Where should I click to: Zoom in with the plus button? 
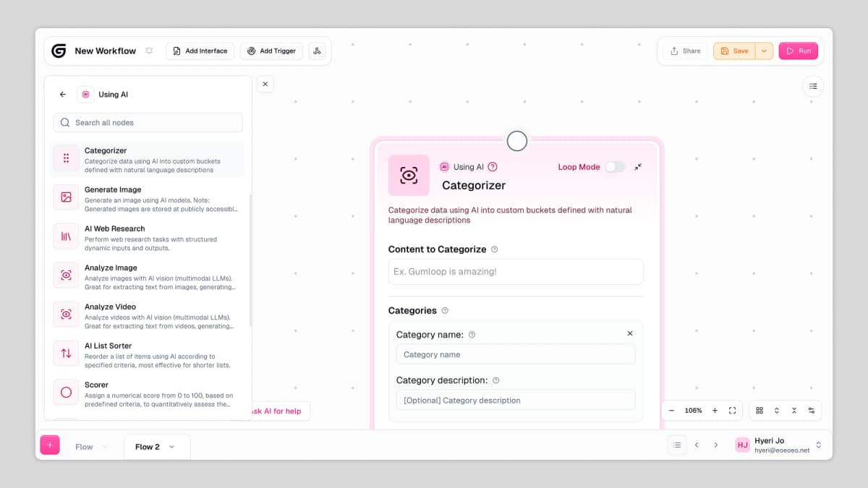pos(715,411)
